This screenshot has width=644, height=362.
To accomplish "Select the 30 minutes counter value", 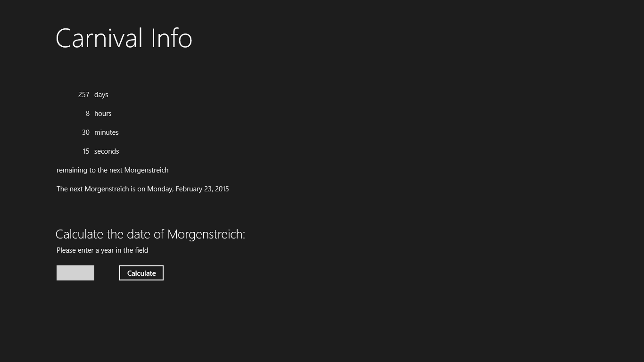I will [85, 132].
